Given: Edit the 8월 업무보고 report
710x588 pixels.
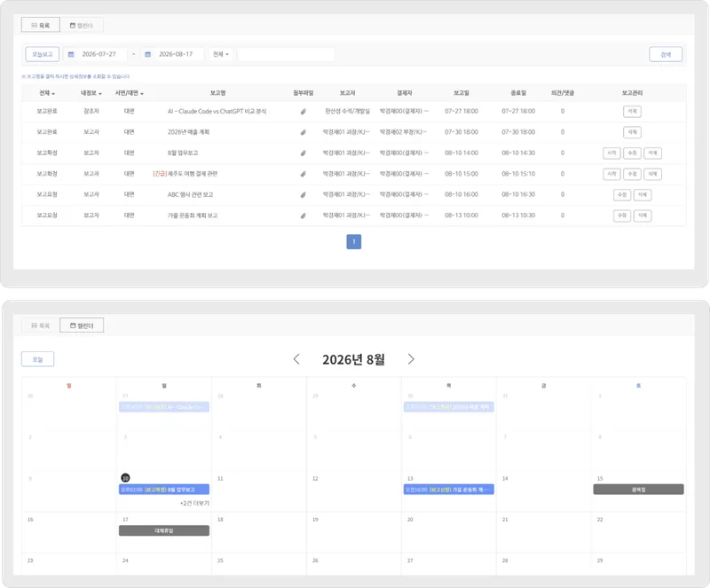Looking at the screenshot, I should pos(632,153).
